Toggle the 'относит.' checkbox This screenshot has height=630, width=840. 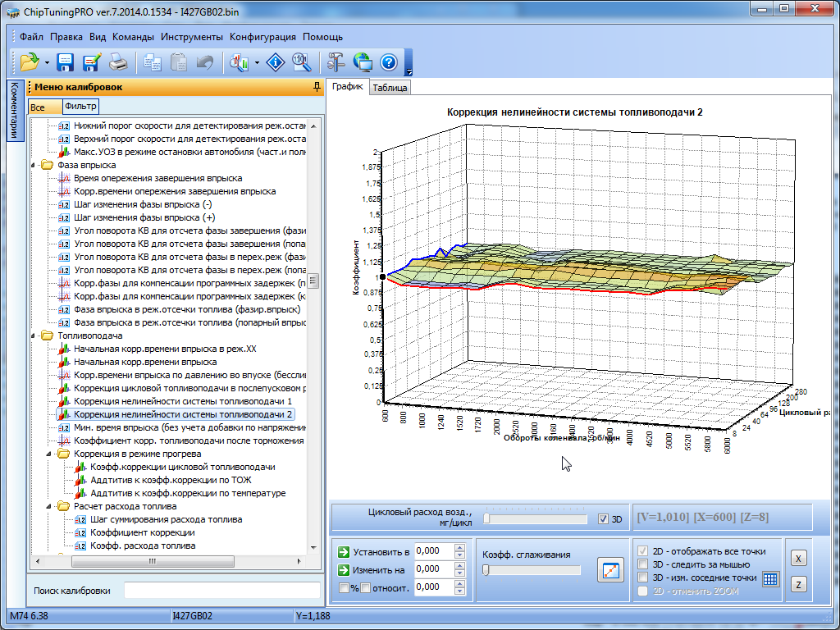[x=365, y=587]
